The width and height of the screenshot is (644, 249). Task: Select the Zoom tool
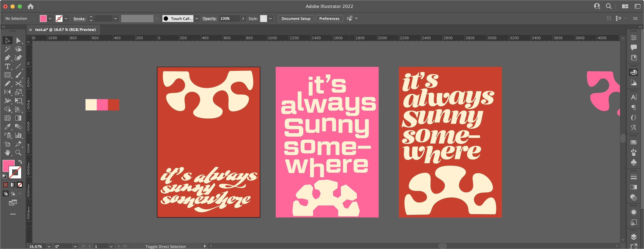tap(18, 152)
